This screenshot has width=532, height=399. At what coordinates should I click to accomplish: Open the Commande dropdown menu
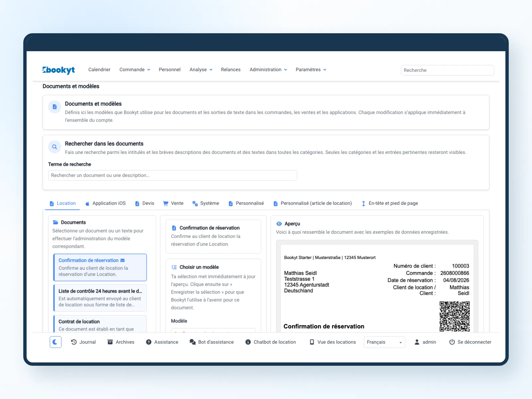(x=135, y=70)
